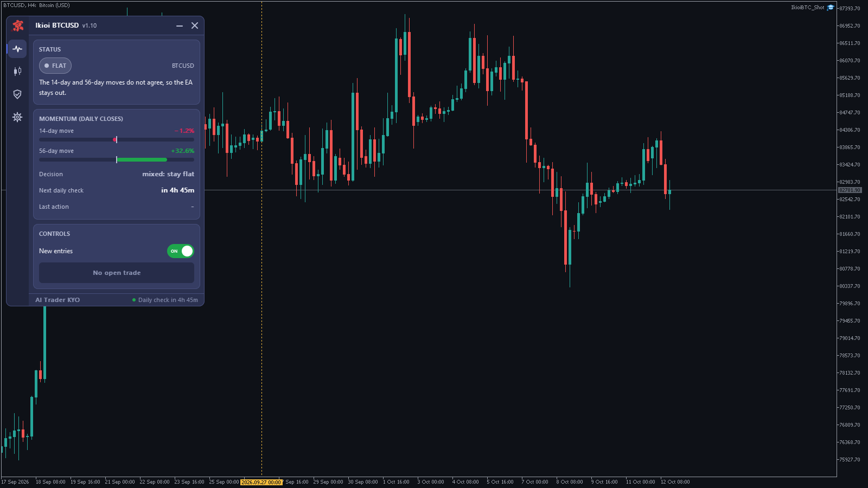Click the Last action row label

[x=54, y=207]
